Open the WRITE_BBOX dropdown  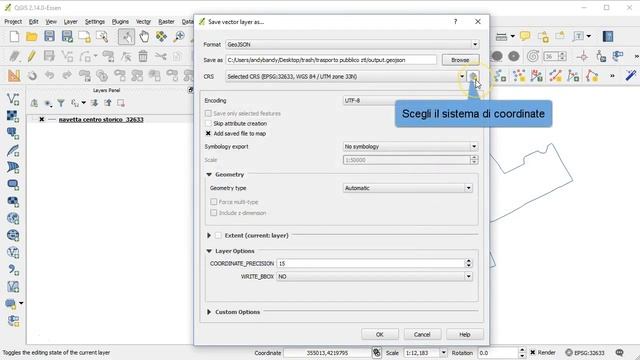tap(375, 276)
